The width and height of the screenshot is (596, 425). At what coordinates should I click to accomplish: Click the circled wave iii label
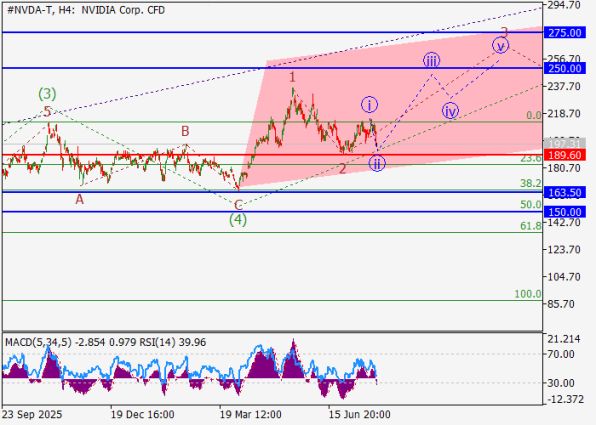coord(431,60)
